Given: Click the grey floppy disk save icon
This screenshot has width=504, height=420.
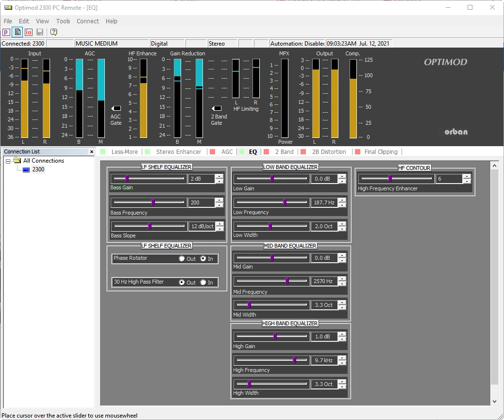Looking at the screenshot, I should (x=40, y=32).
